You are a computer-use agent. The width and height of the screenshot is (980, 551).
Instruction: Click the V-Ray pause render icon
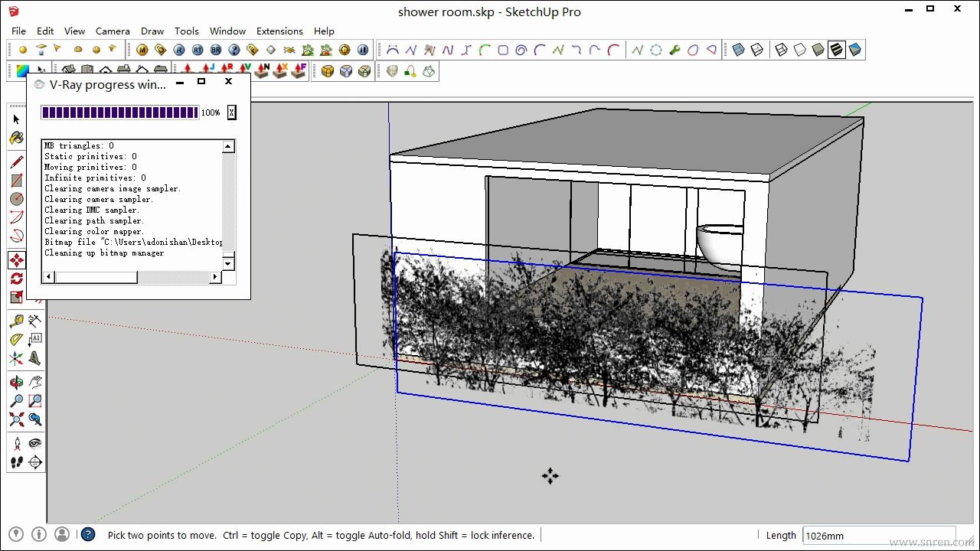tap(363, 50)
